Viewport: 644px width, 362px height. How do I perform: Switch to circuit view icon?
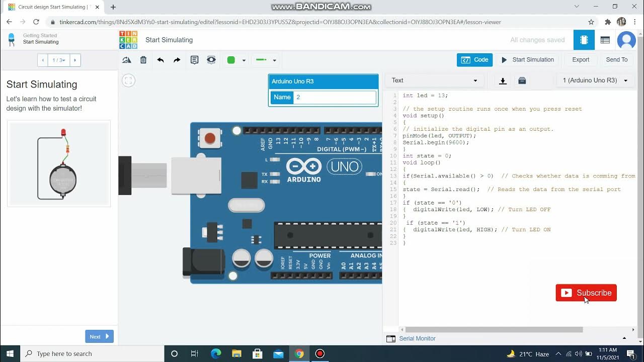pos(584,40)
